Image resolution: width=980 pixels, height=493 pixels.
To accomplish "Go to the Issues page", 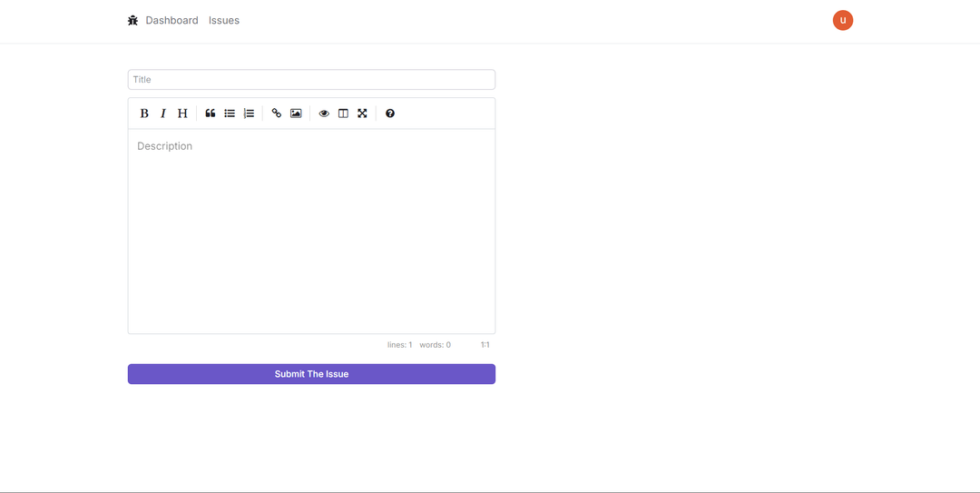I will 224,21.
